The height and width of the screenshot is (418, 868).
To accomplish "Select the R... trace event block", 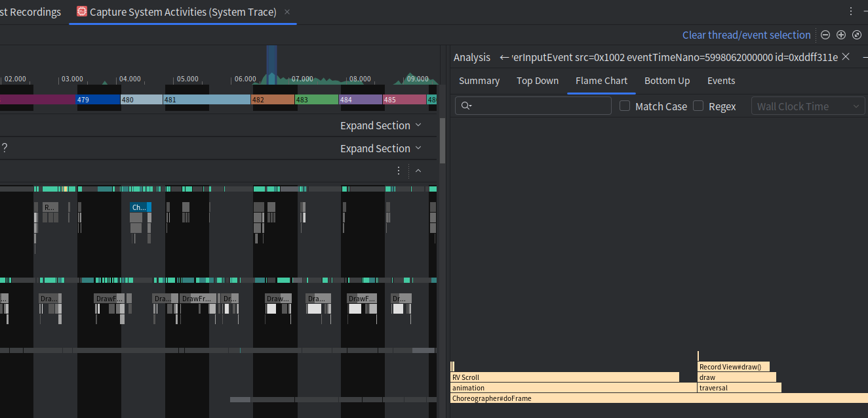I will coord(50,207).
